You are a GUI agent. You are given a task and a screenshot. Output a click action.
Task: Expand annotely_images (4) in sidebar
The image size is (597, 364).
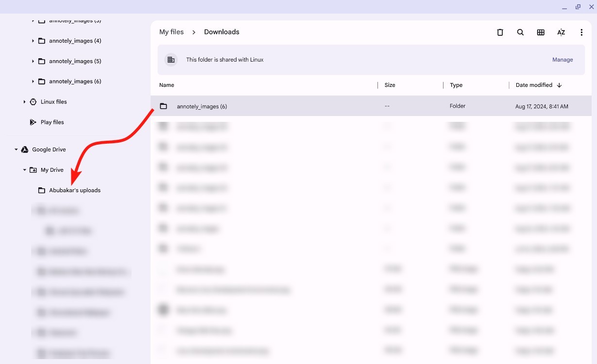(x=33, y=41)
